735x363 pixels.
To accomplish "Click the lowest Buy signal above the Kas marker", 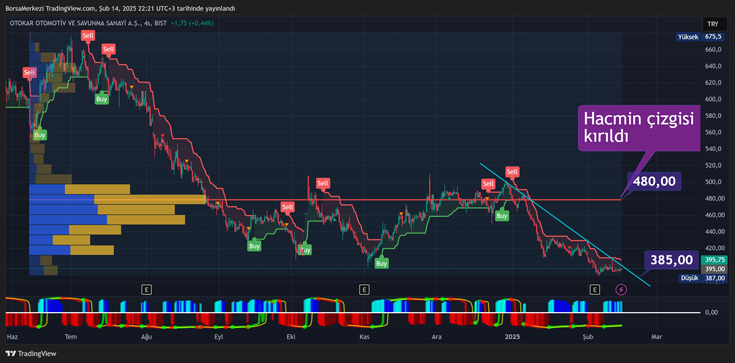I will point(382,264).
